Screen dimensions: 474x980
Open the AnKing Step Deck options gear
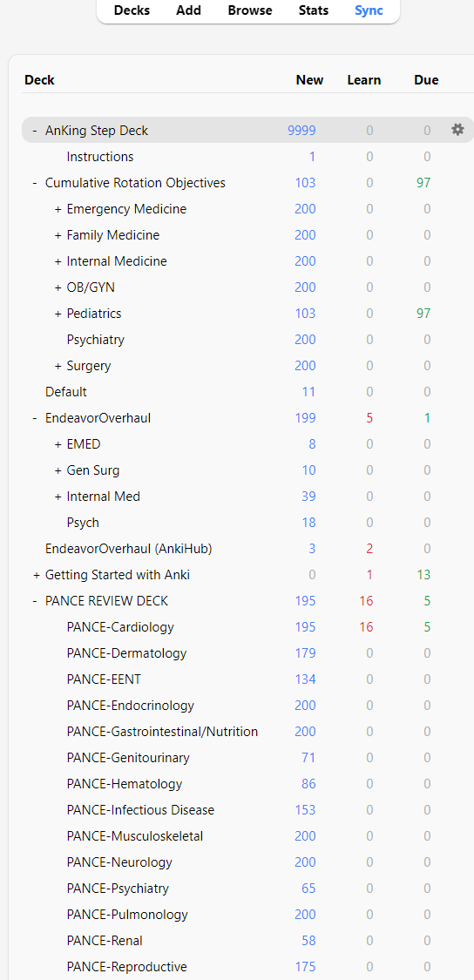457,130
